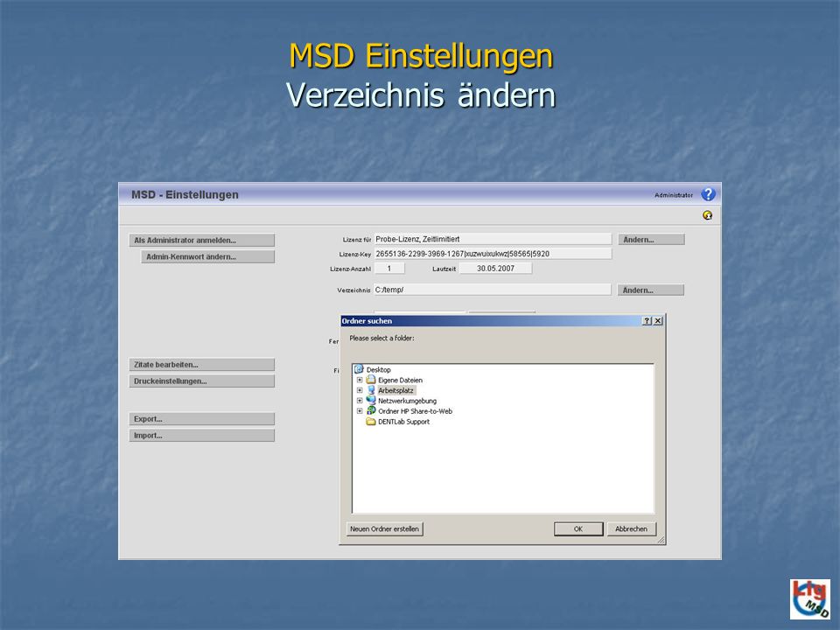The image size is (840, 630).
Task: Click the Import button
Action: [202, 436]
